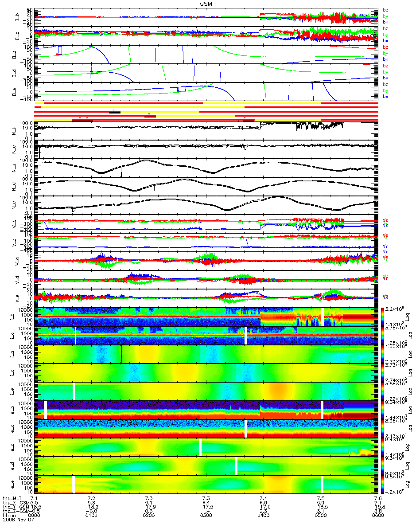Click the white data gap in e_d panel

coord(236,466)
